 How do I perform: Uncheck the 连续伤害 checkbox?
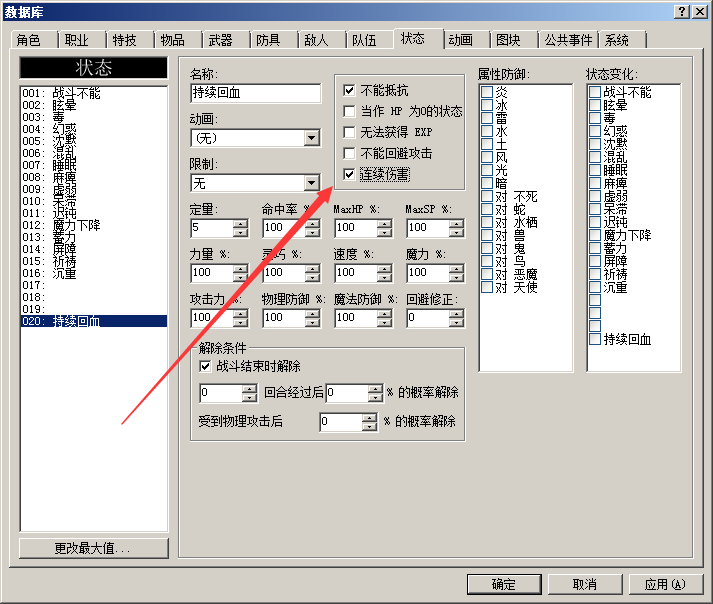coord(349,174)
